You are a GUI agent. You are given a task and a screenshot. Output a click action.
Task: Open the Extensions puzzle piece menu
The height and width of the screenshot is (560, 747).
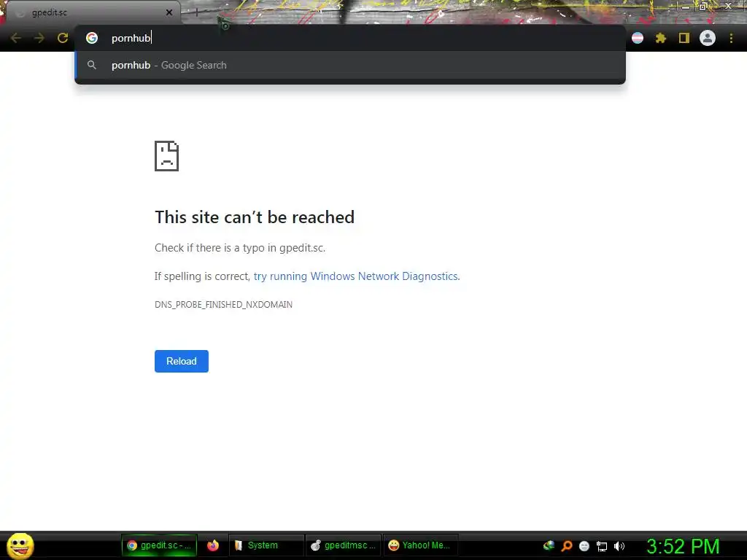661,38
